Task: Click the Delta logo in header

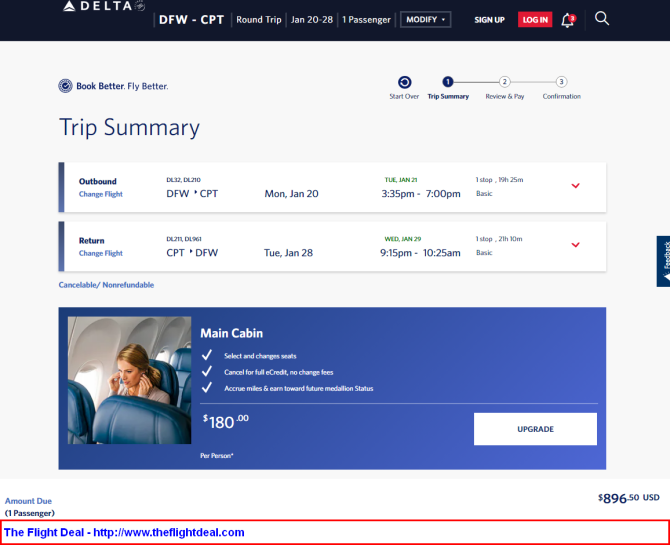Action: tap(104, 6)
